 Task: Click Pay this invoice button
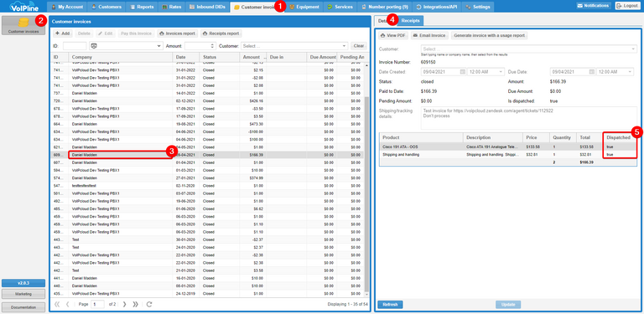click(138, 33)
